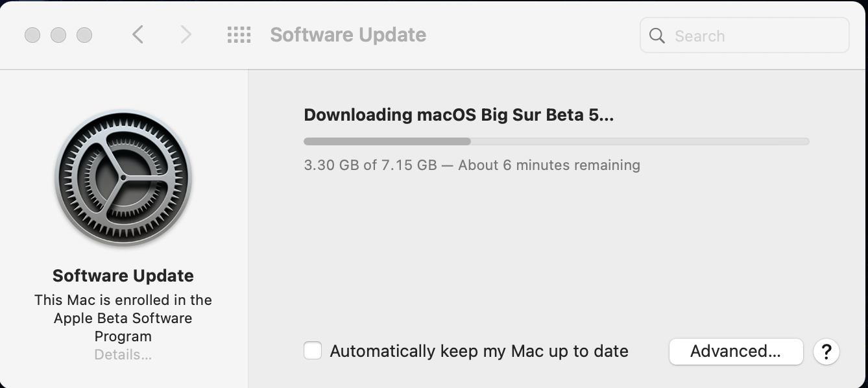Click the "Software Update" window title
Screen dimensions: 868x388
click(x=348, y=35)
